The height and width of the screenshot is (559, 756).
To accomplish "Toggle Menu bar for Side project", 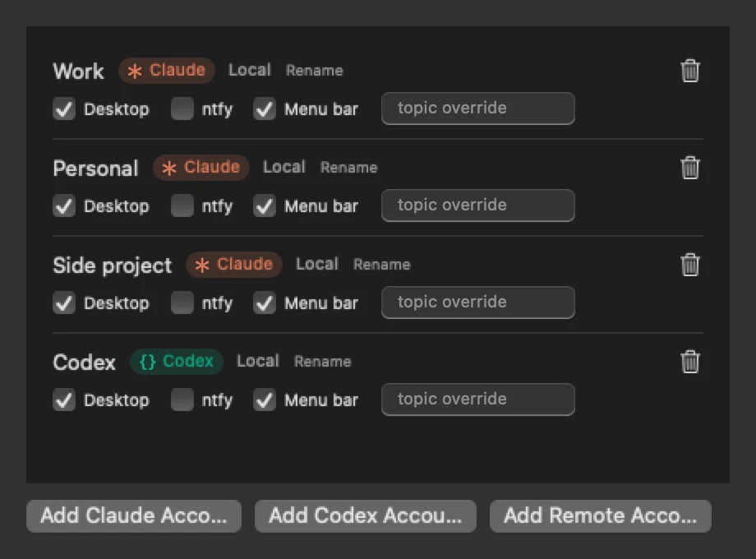I will [x=265, y=303].
